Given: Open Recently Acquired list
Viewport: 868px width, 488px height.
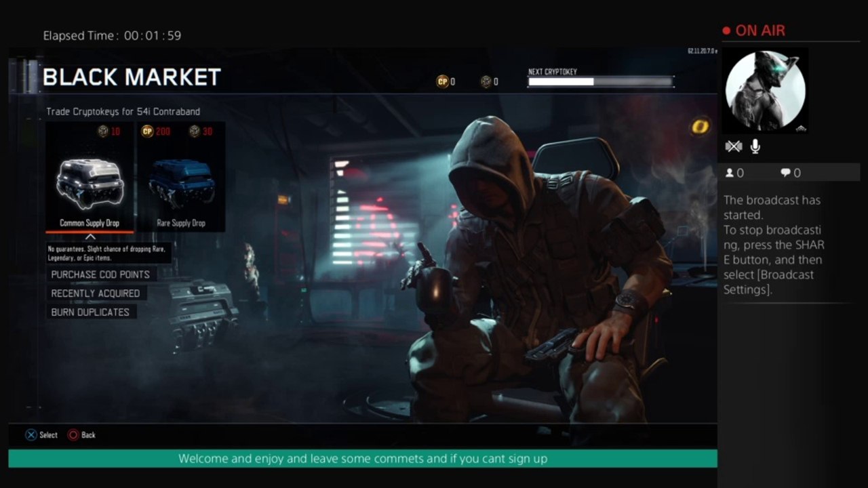Looking at the screenshot, I should tap(96, 293).
